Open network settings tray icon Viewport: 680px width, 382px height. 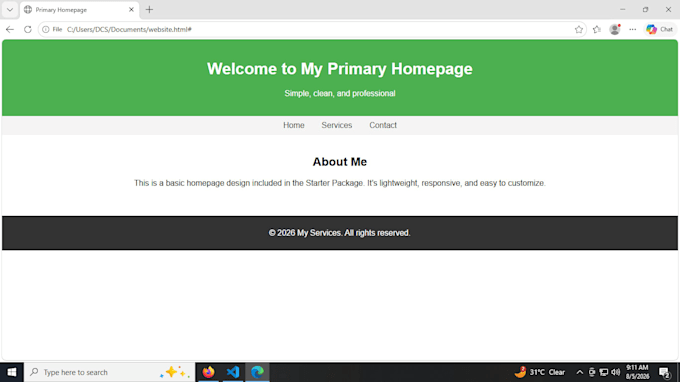tap(604, 372)
